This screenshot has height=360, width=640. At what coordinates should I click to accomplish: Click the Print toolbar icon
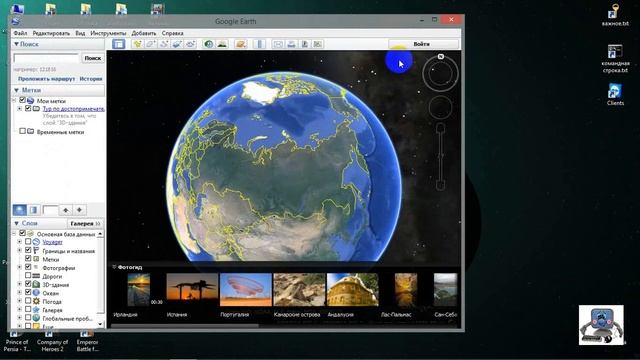[291, 44]
